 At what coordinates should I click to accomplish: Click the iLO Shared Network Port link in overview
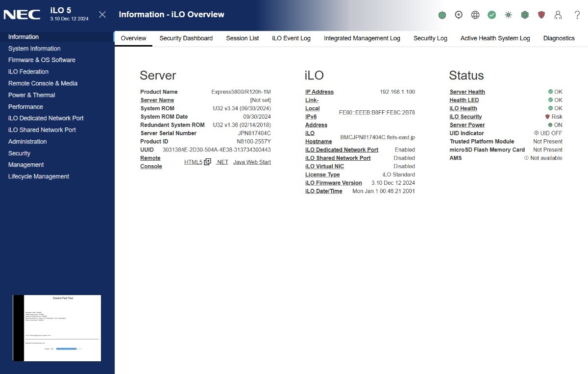[x=338, y=158]
